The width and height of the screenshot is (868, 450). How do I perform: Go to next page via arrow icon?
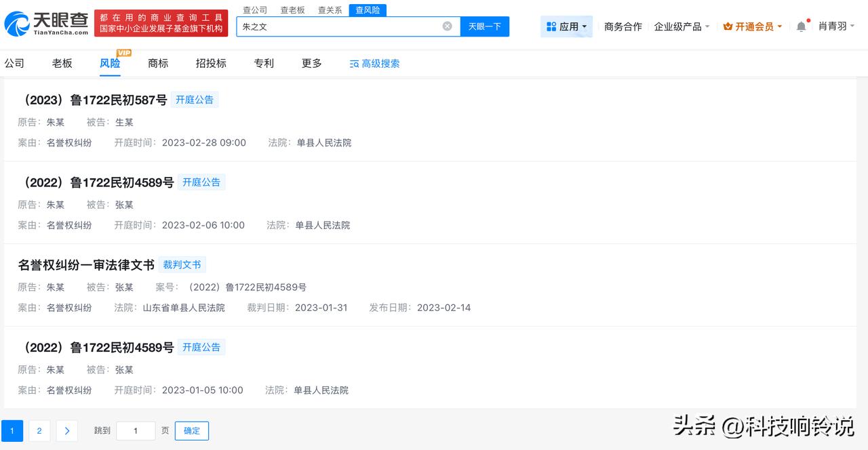point(66,430)
